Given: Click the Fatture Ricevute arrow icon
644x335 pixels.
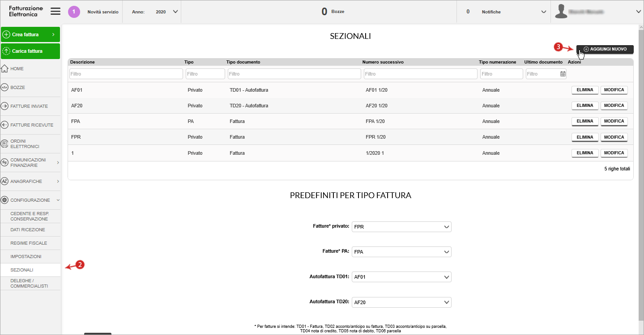Looking at the screenshot, I should pos(4,125).
